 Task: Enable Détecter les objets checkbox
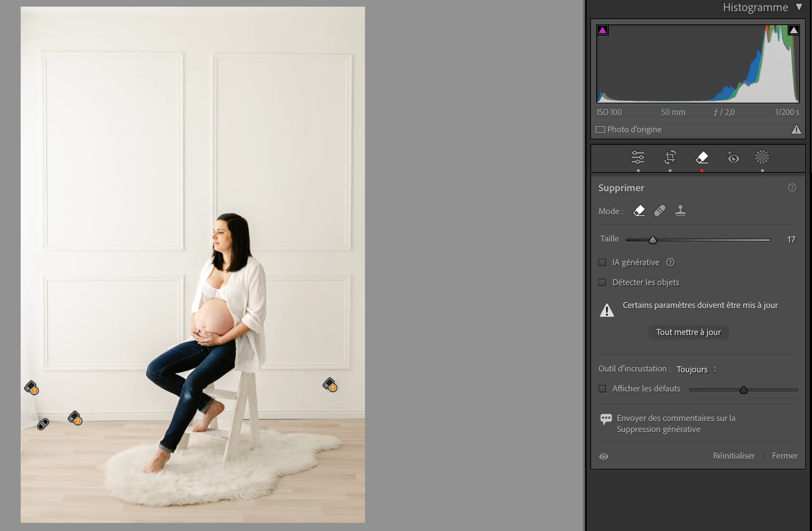[x=602, y=282]
